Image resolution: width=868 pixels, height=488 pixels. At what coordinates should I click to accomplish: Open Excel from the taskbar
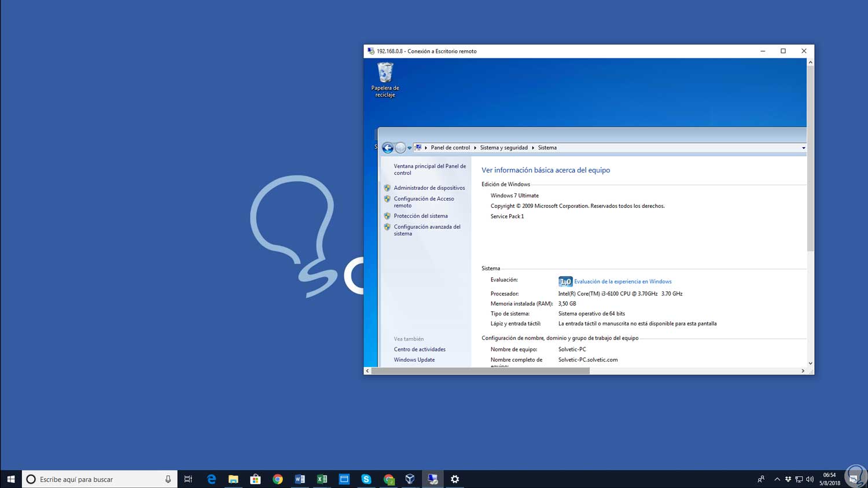(x=322, y=479)
